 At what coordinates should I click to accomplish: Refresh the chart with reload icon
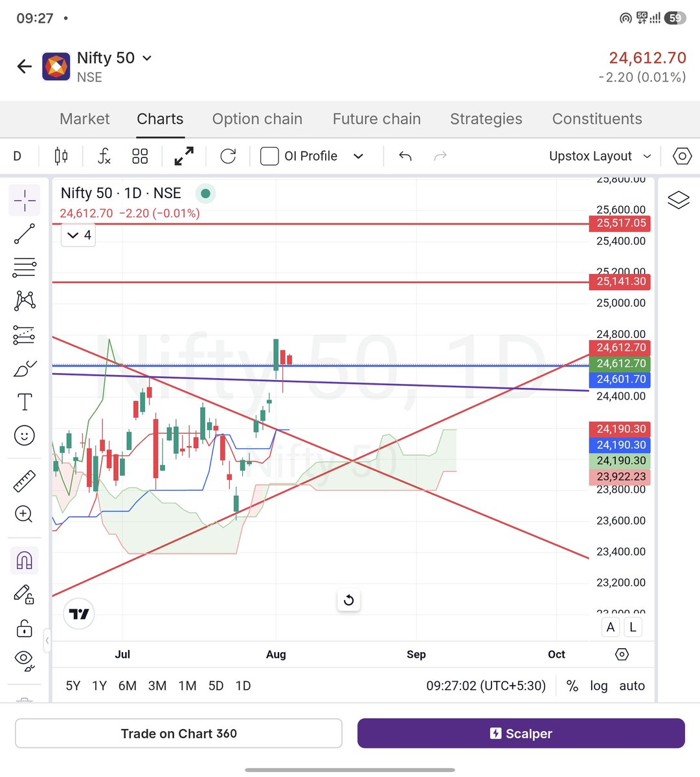point(228,156)
